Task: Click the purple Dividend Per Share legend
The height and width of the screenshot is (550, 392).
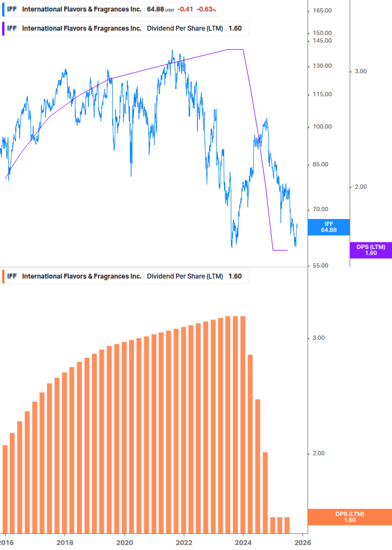Action: [125, 28]
